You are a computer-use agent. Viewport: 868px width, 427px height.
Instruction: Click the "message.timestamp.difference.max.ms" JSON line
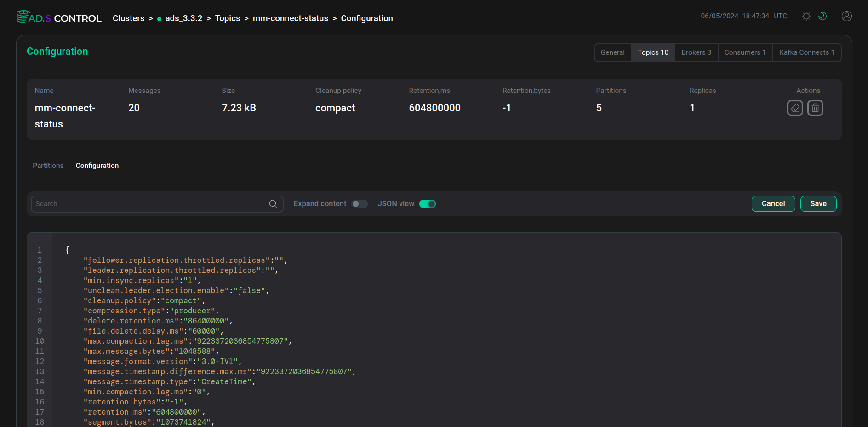219,371
